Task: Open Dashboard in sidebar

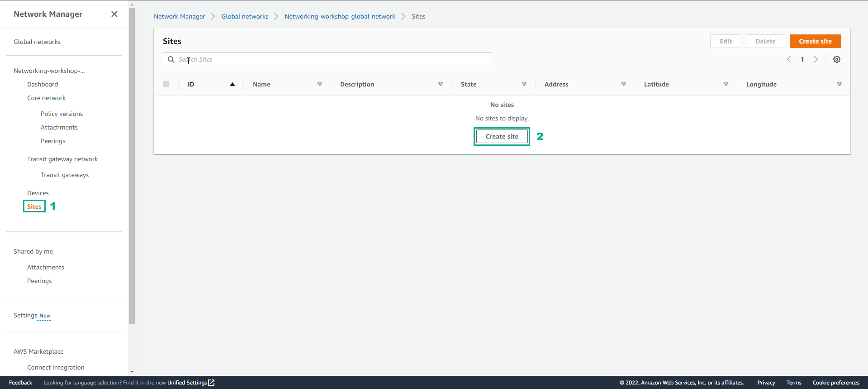Action: (x=43, y=84)
